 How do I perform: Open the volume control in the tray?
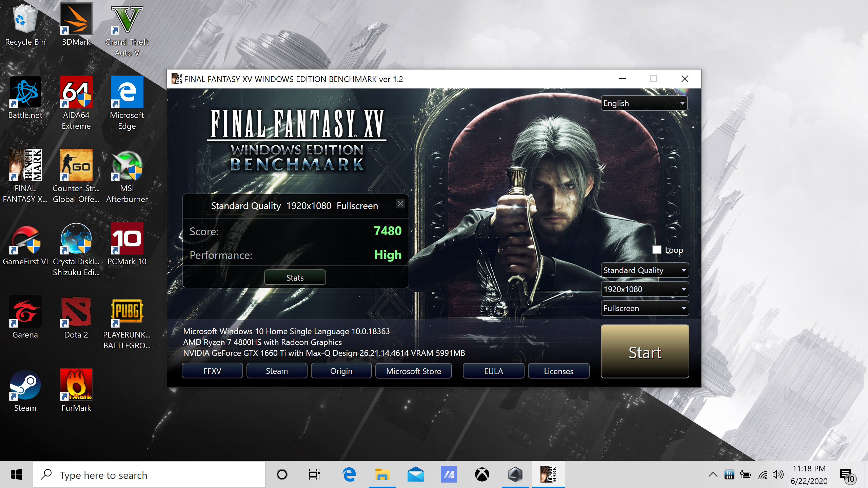click(778, 475)
